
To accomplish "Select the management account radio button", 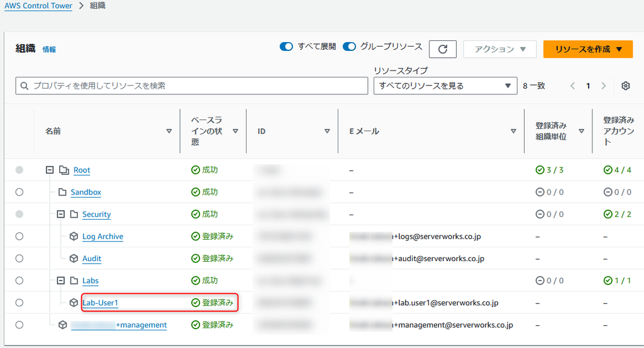I will click(19, 325).
